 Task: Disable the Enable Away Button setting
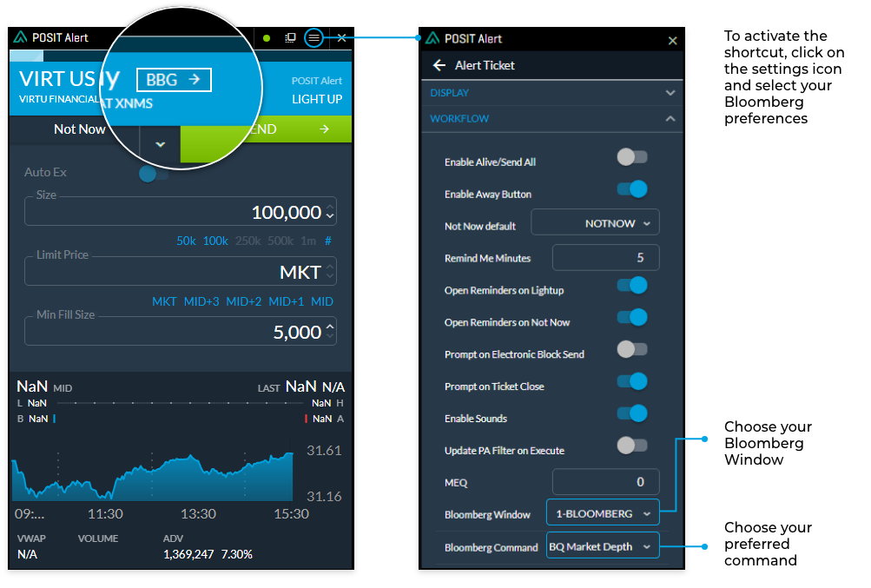(x=631, y=188)
